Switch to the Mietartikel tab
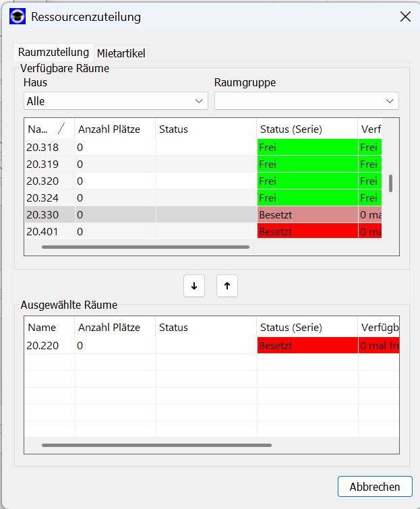This screenshot has height=509, width=420. pyautogui.click(x=121, y=53)
